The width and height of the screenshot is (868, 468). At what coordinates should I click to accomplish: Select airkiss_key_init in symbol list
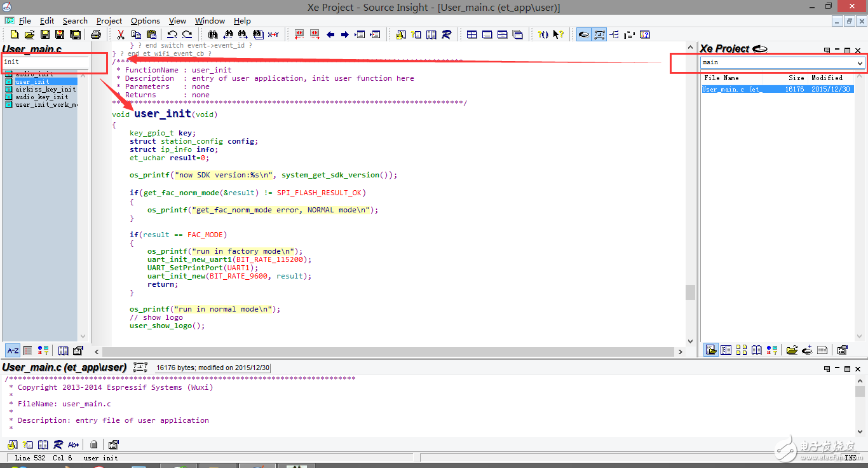point(41,89)
